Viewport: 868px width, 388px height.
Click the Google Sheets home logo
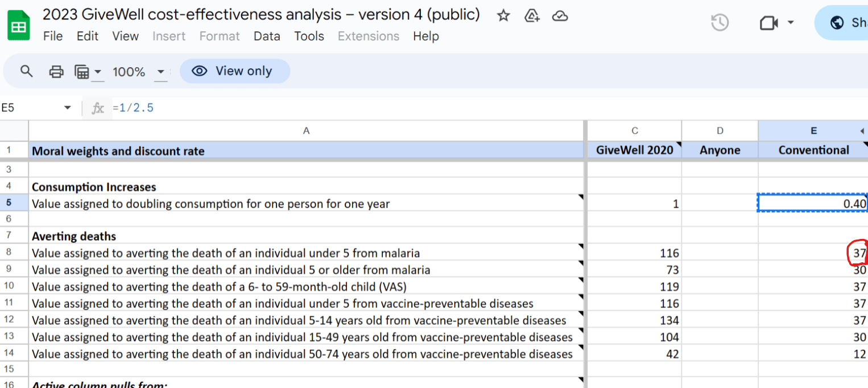19,26
